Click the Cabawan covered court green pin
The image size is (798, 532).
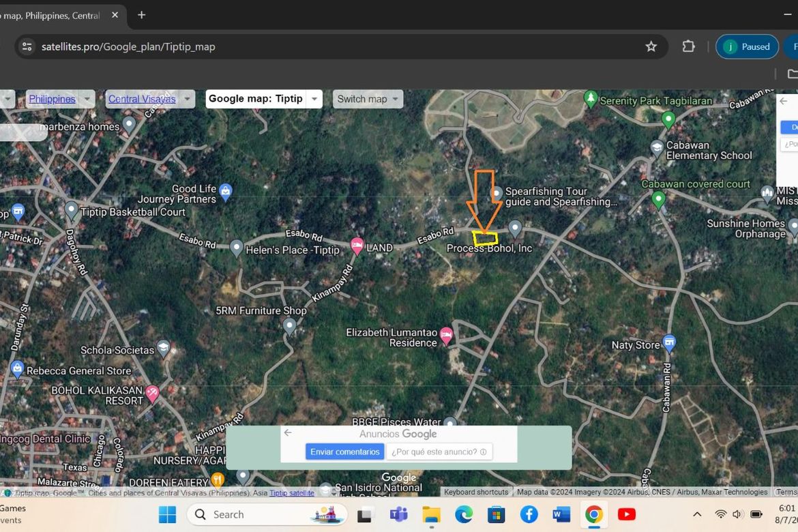(659, 199)
